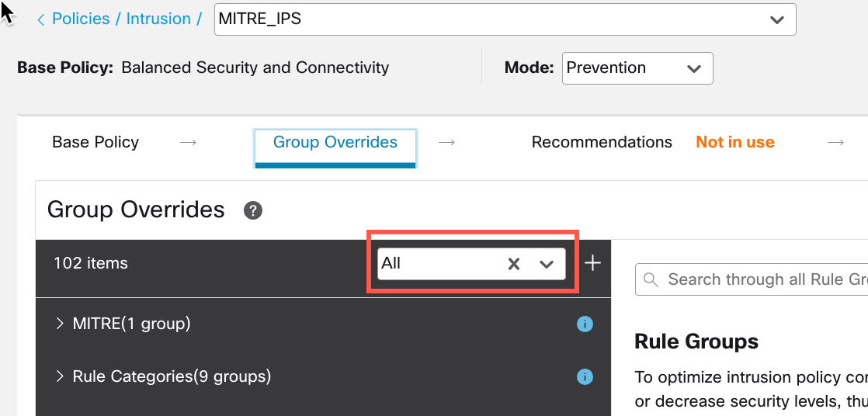Click the search magnifier icon
Image resolution: width=868 pixels, height=416 pixels.
coord(651,279)
